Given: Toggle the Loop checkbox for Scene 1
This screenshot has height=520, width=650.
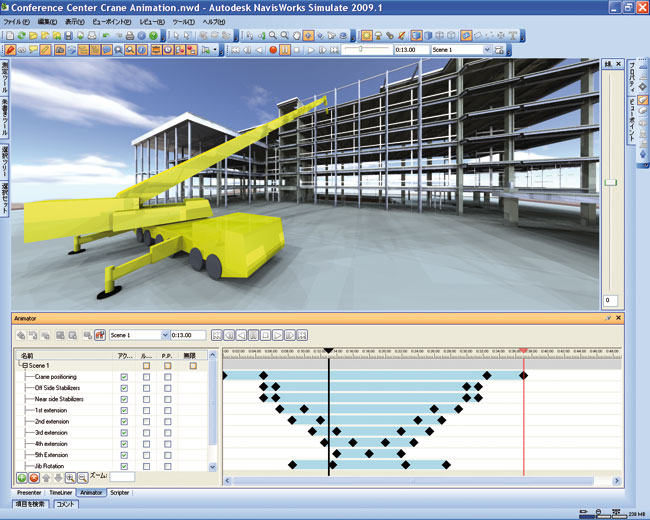Looking at the screenshot, I should click(146, 366).
